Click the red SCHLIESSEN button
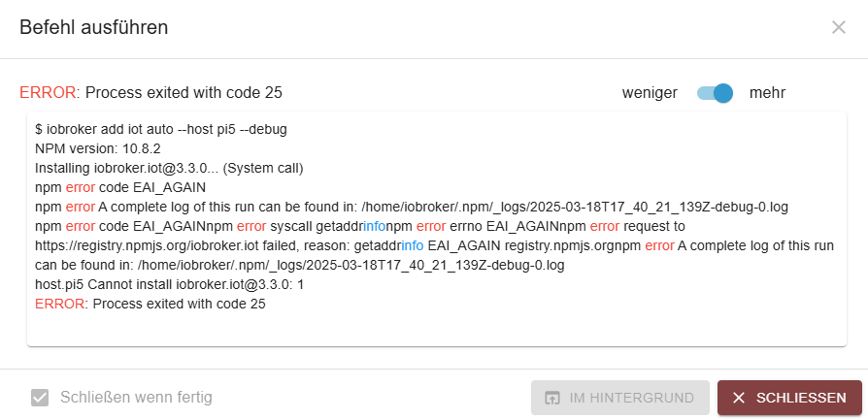Screen dimensions: 868x419 pos(789,398)
